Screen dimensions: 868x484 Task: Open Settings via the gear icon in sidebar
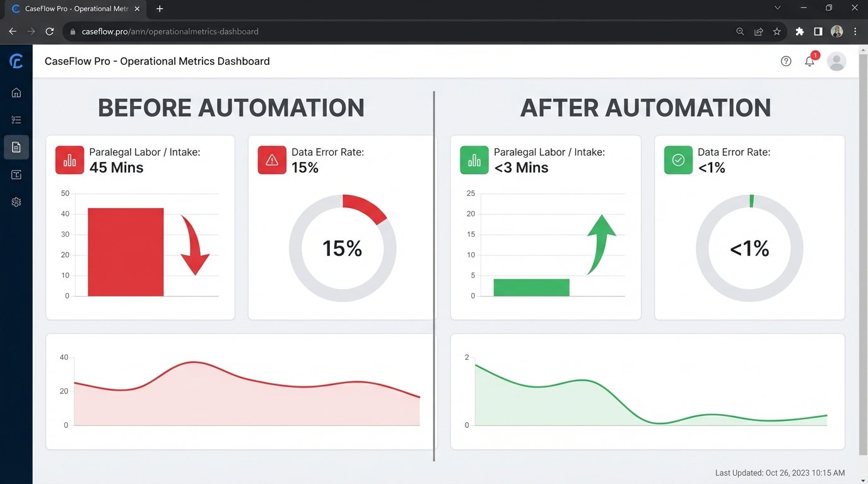pyautogui.click(x=16, y=202)
